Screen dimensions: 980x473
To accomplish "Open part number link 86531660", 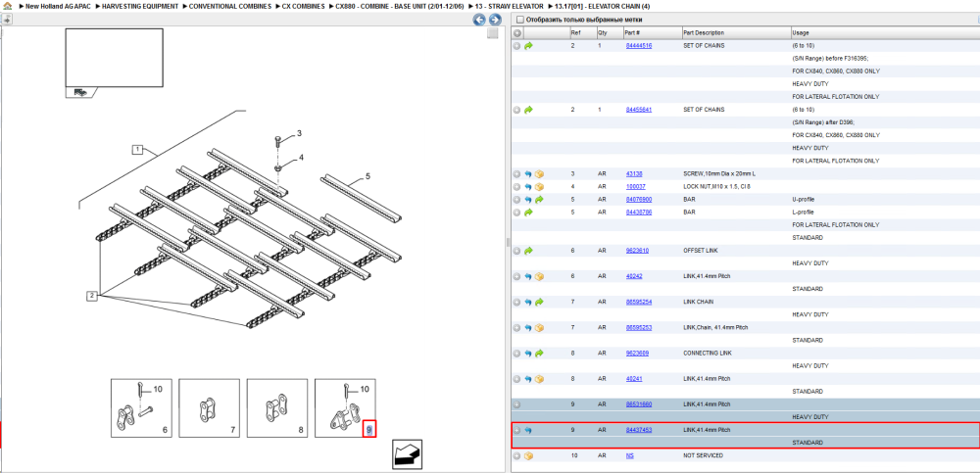I will 639,404.
